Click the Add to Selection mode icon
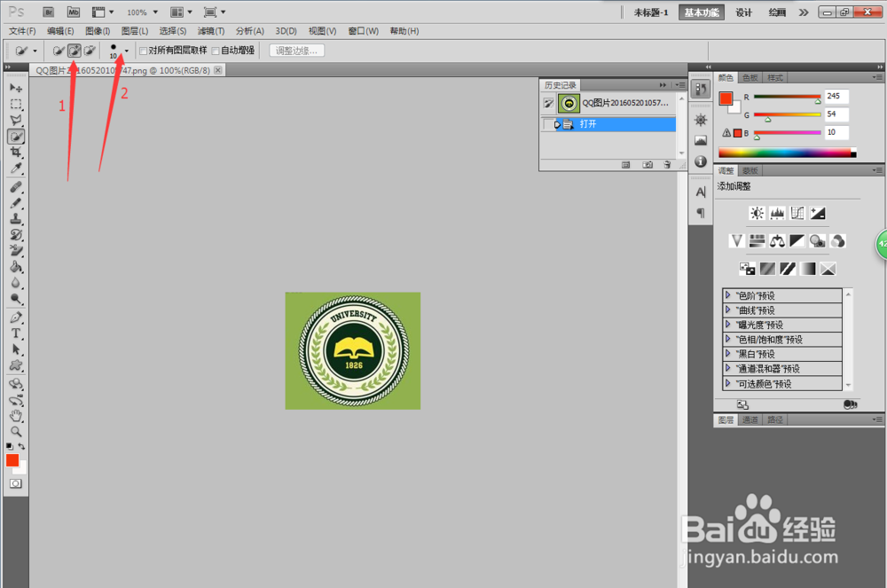Screen dimensions: 887x588 coord(75,51)
